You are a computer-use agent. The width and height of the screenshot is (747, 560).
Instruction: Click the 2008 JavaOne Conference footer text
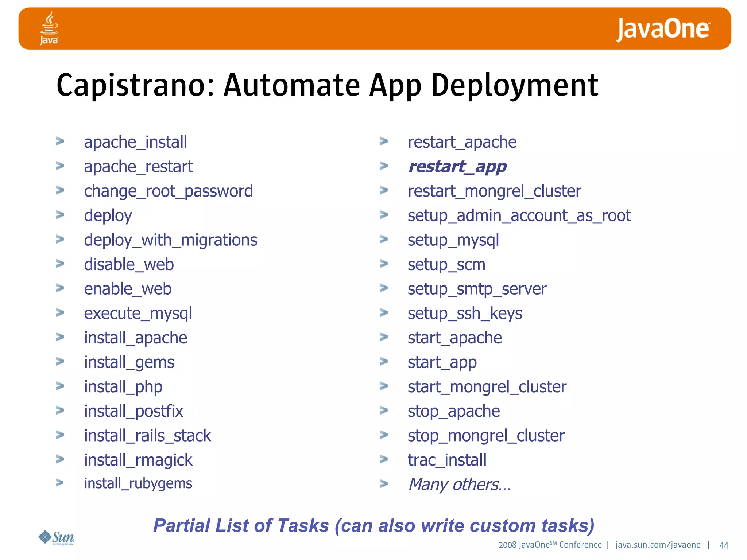(550, 545)
